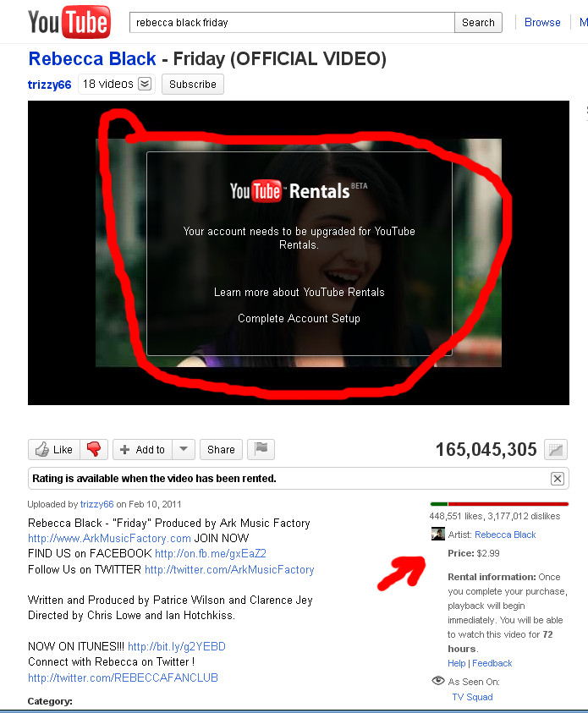Open the Add to dropdown arrow
This screenshot has height=713, width=588.
184,450
